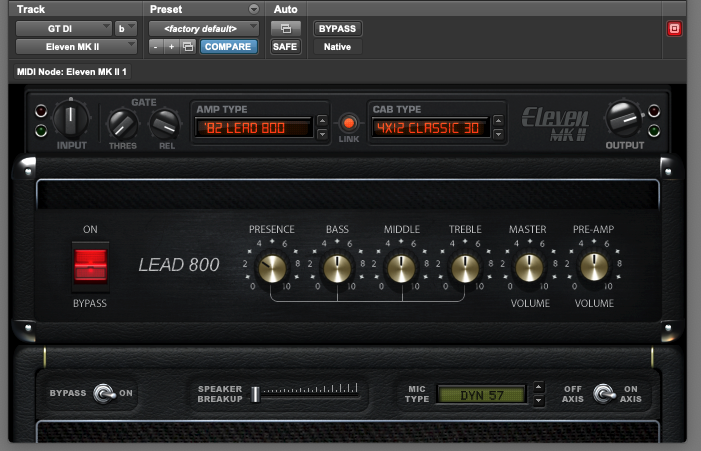Toggle the cabinet Bypass/On switch

tap(104, 393)
